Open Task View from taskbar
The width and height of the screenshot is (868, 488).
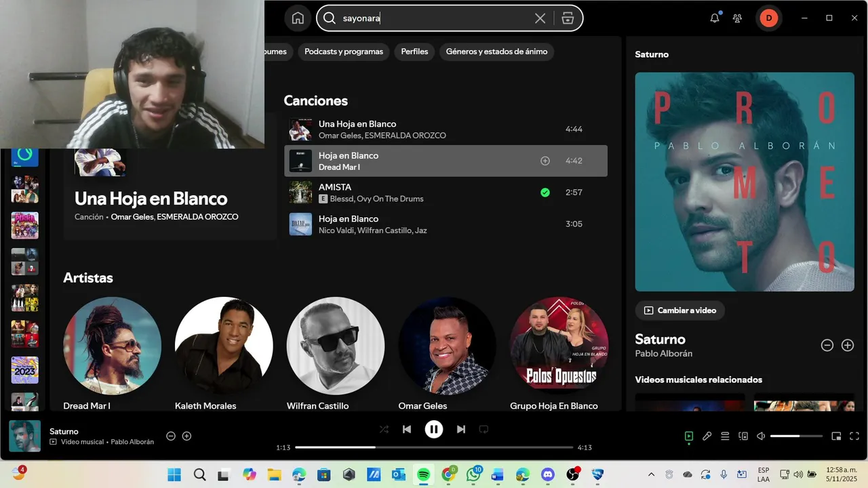click(x=224, y=474)
